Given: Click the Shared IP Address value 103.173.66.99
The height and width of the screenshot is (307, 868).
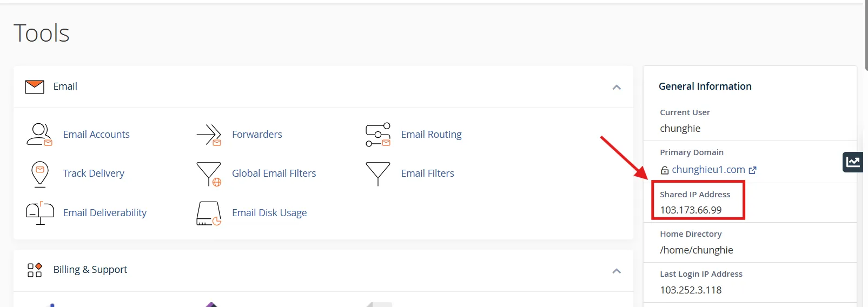Looking at the screenshot, I should [x=691, y=210].
